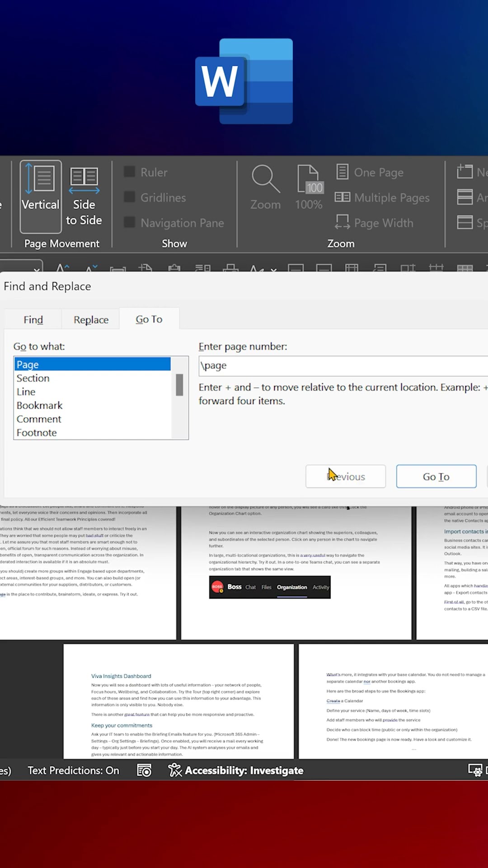
Task: Select Page in Go to what list
Action: (x=93, y=364)
